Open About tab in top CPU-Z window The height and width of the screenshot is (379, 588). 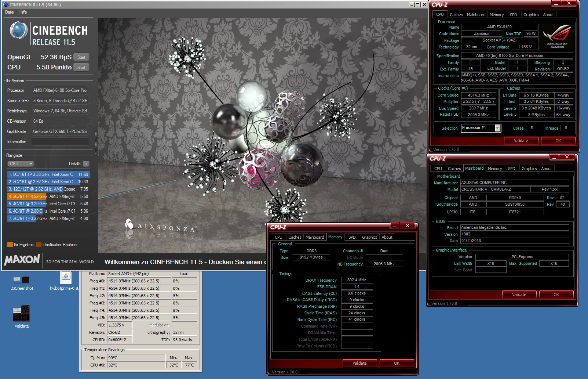click(x=548, y=15)
